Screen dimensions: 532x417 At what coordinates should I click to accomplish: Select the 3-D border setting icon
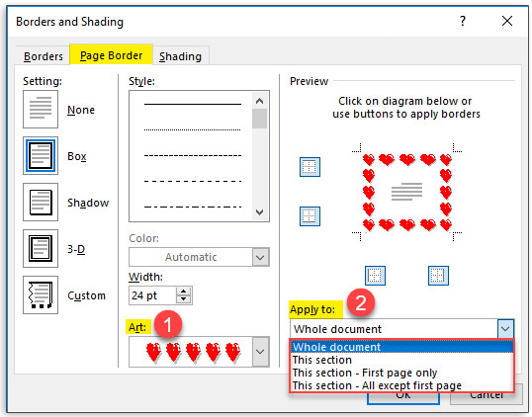(41, 248)
